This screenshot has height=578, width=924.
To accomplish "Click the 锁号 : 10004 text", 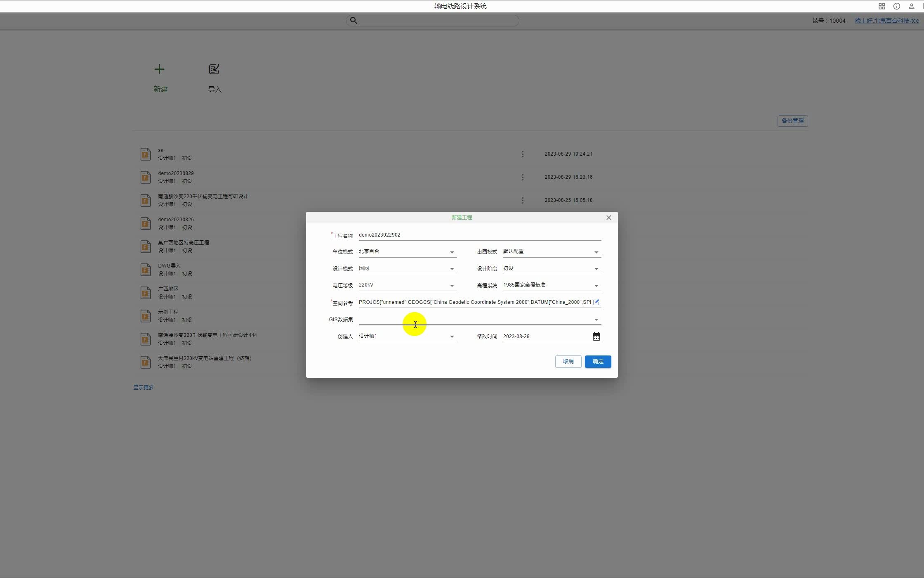I will tap(829, 21).
